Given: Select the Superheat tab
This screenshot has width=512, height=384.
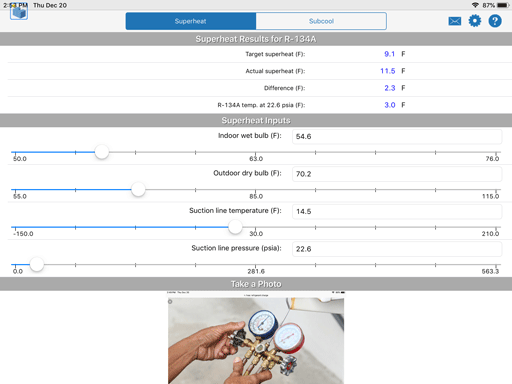Looking at the screenshot, I should [191, 21].
